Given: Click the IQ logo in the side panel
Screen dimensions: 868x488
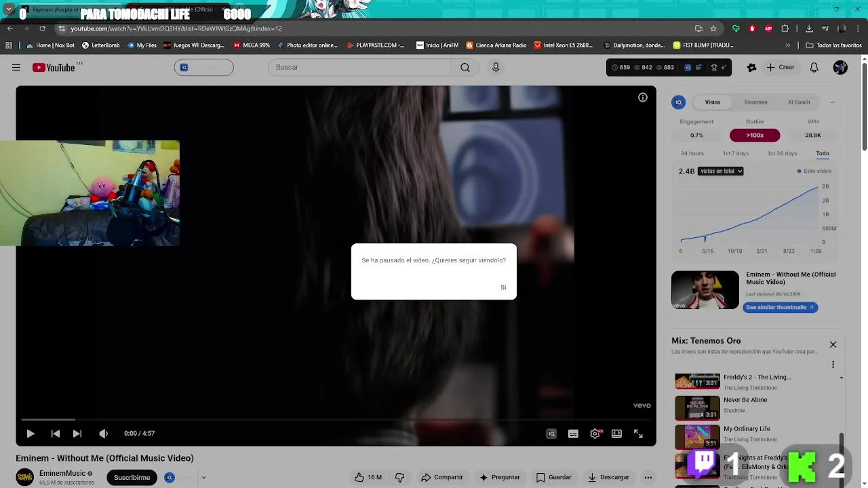Looking at the screenshot, I should pos(679,102).
